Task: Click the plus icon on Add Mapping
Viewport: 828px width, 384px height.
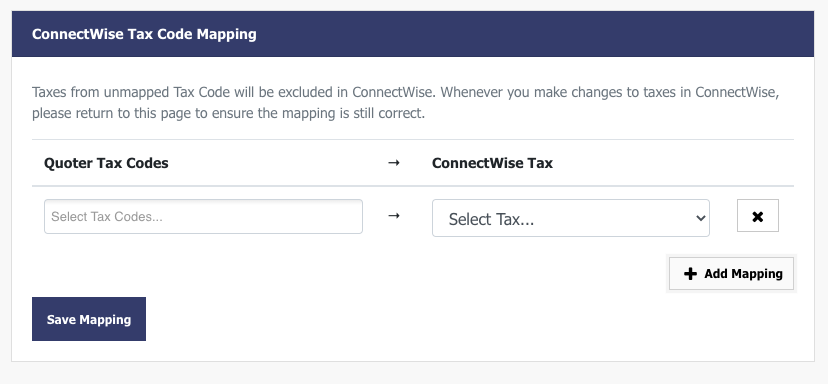Action: click(x=690, y=274)
